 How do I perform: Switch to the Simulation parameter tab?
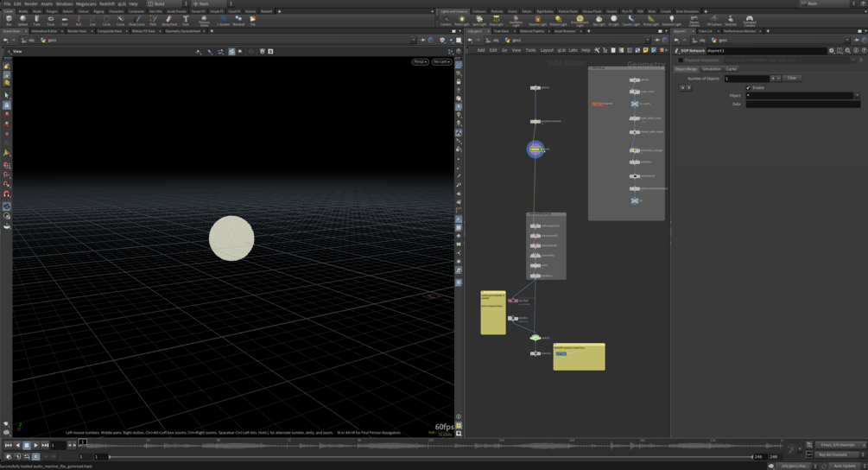click(712, 69)
